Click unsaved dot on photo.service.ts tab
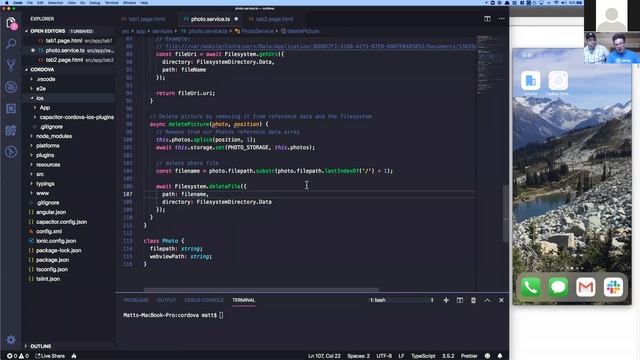 236,19
